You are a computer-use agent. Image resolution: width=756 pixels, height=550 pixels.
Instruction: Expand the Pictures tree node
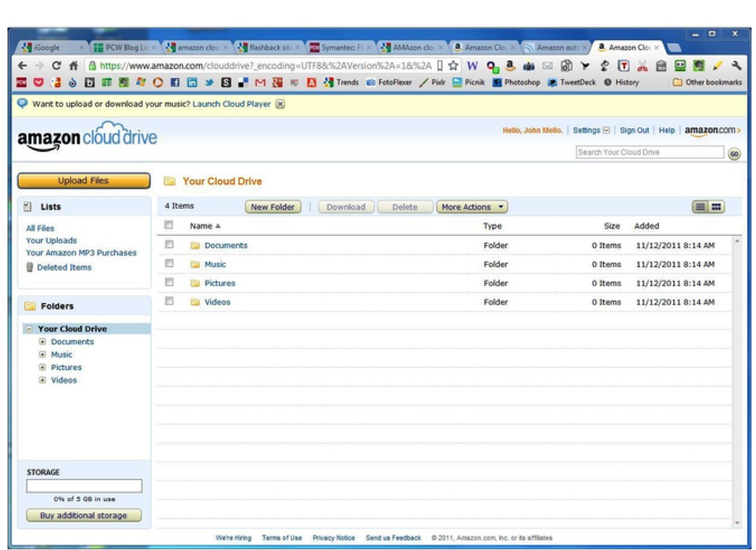tap(43, 367)
